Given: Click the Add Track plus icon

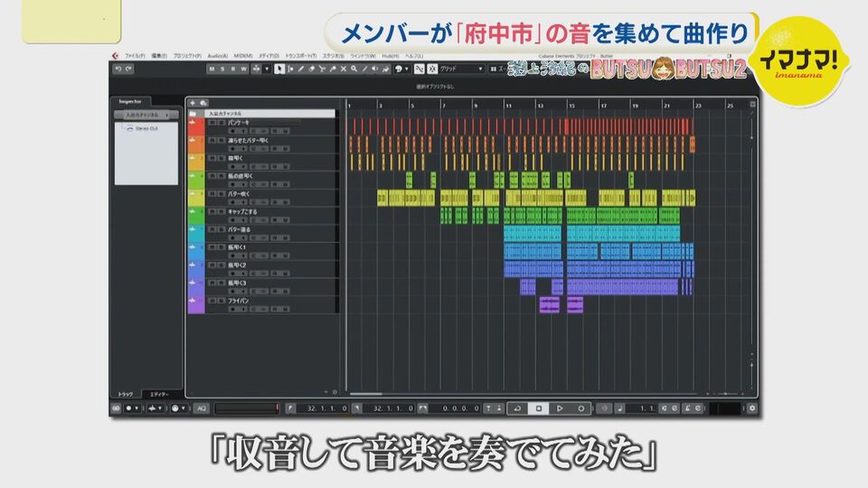Looking at the screenshot, I should [193, 103].
